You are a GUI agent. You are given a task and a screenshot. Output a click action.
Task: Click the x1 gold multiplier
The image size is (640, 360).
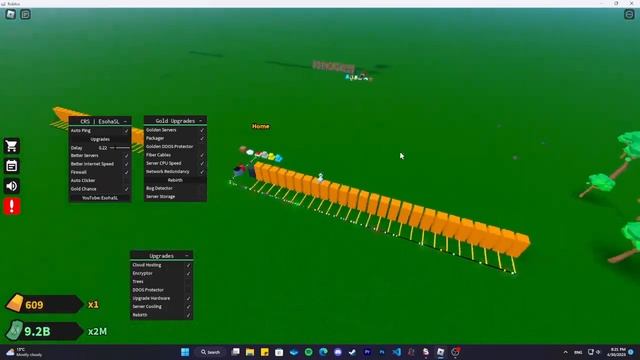coord(93,304)
